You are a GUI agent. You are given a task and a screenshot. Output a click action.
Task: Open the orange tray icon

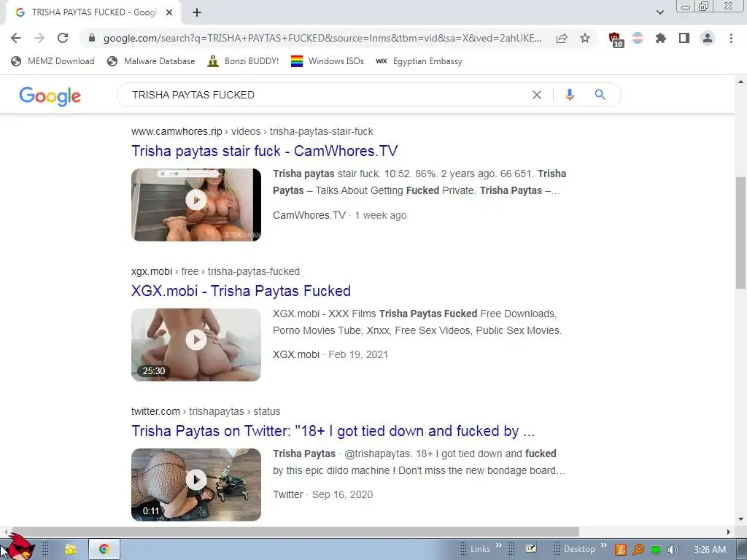pos(620,550)
